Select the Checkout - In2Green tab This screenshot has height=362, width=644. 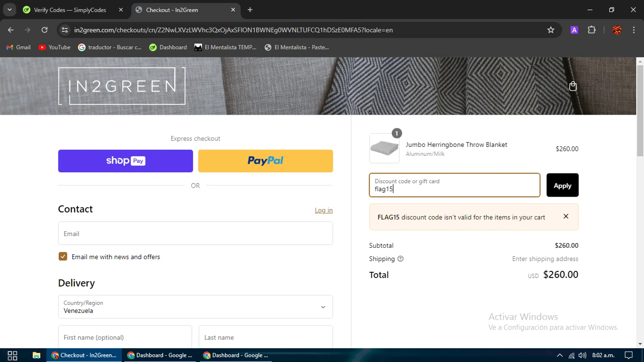coord(185,10)
